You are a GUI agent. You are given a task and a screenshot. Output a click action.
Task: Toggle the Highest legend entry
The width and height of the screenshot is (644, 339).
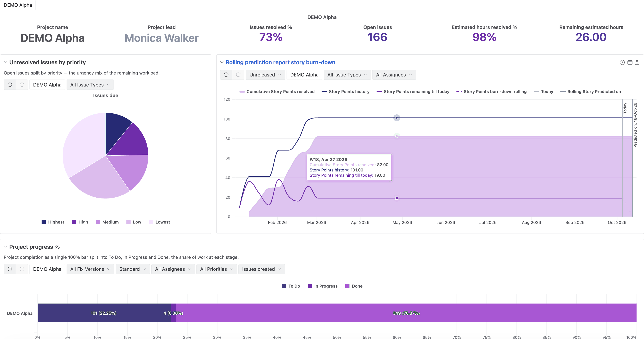[53, 222]
